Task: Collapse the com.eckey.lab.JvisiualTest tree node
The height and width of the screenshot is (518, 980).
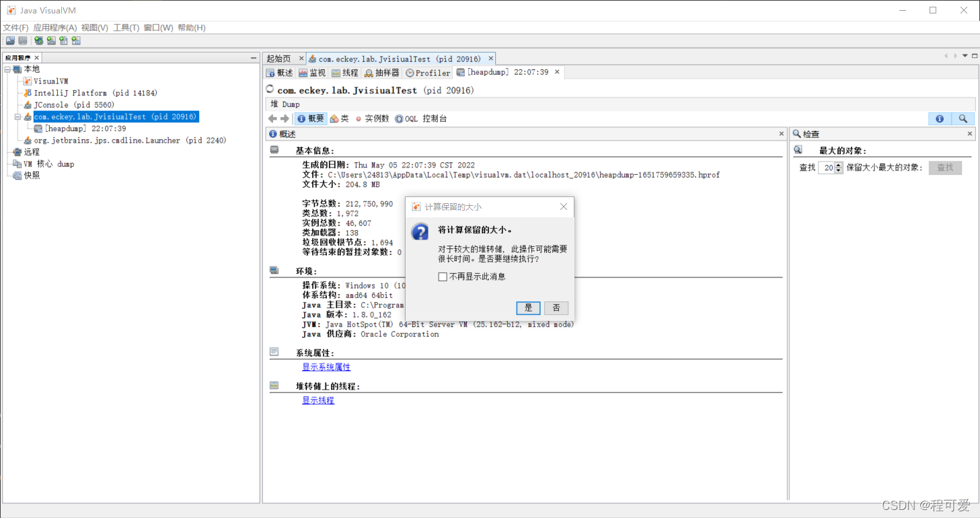Action: click(x=18, y=117)
